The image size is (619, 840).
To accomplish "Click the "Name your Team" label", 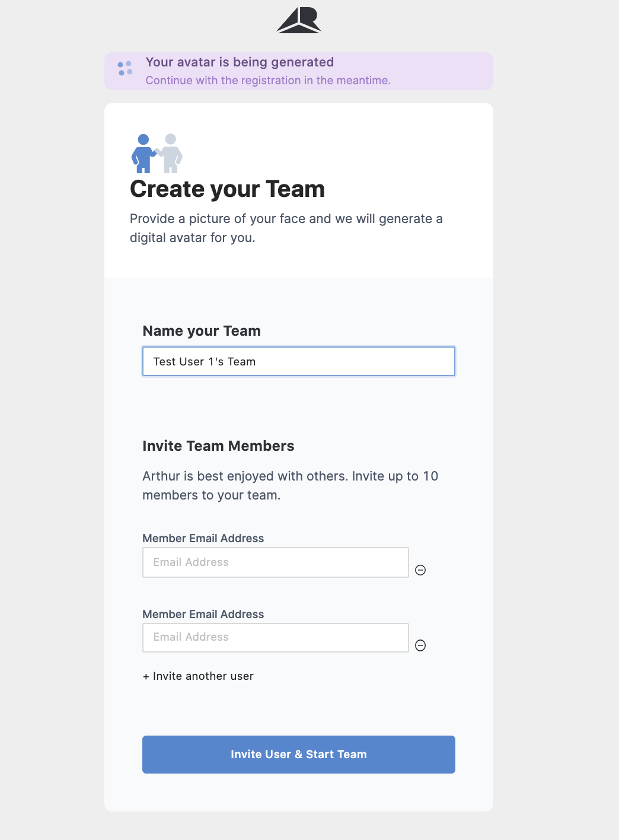I will (202, 331).
